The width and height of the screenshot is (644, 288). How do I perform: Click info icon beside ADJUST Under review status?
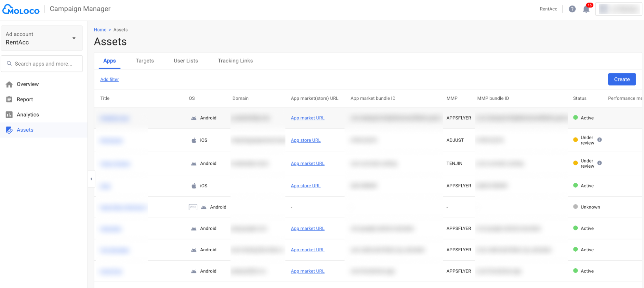click(x=599, y=140)
